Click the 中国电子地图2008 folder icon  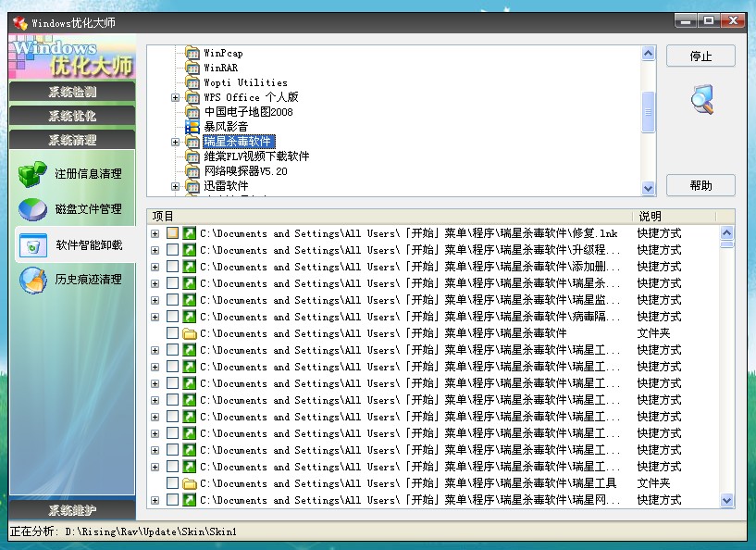[x=192, y=112]
